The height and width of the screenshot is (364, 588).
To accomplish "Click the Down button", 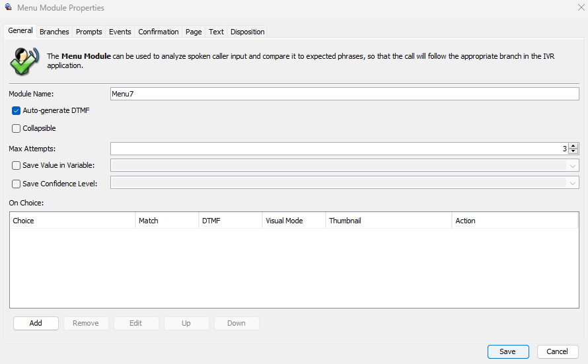I will click(237, 323).
